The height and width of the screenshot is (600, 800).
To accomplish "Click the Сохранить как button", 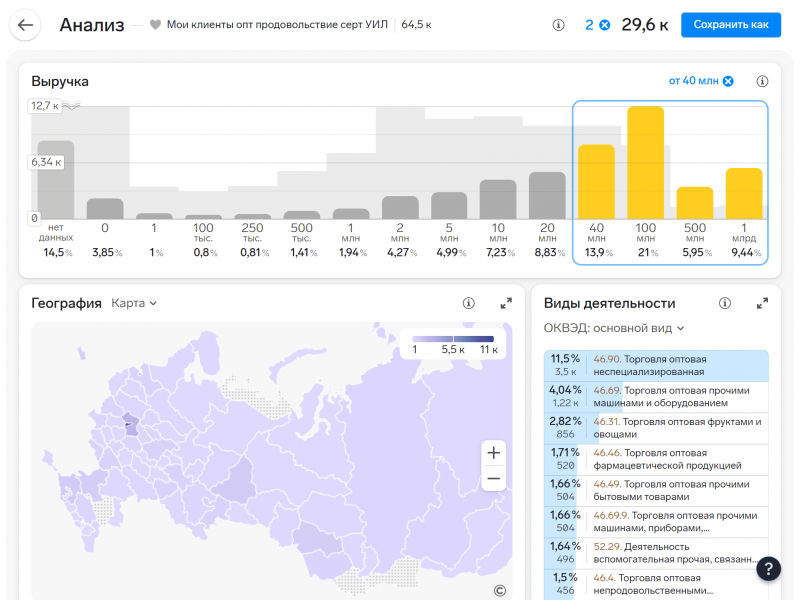I will 731,25.
